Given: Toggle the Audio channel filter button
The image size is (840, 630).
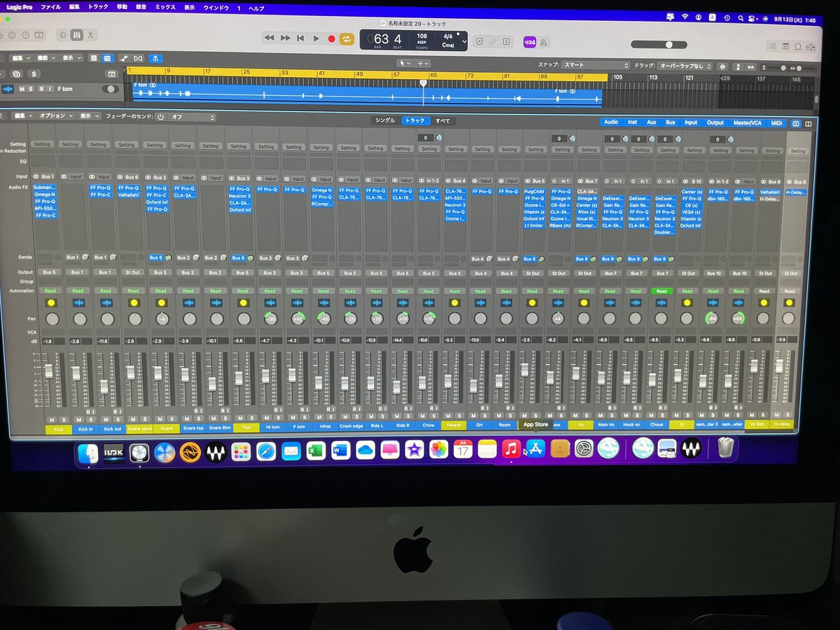Looking at the screenshot, I should pyautogui.click(x=611, y=122).
